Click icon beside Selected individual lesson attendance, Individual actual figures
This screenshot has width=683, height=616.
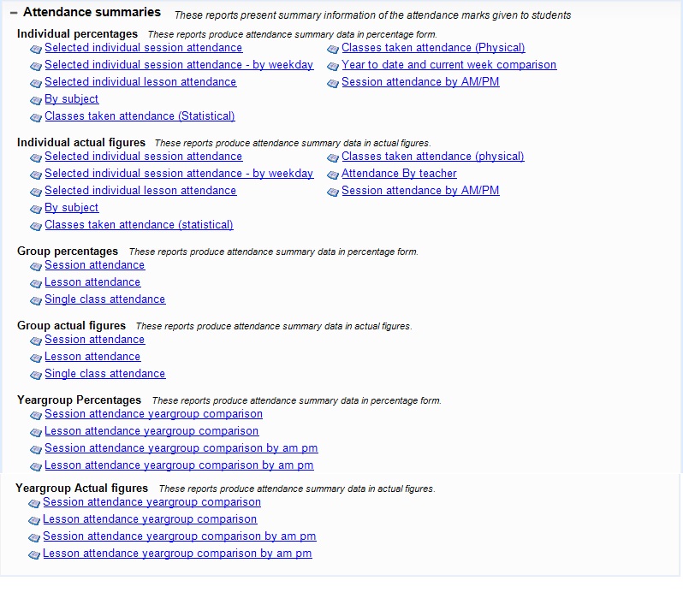point(36,192)
